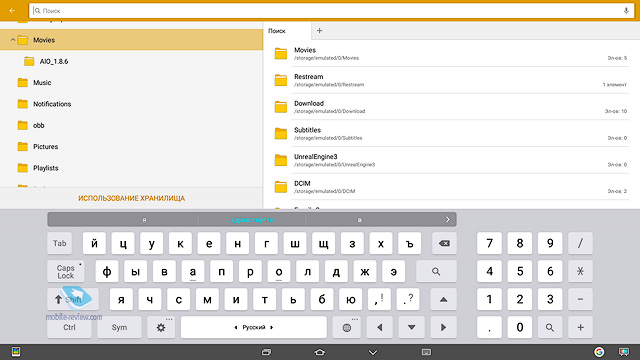Viewport: 640px width, 360px height.
Task: Choose suggestion в on keyboard
Action: click(360, 220)
